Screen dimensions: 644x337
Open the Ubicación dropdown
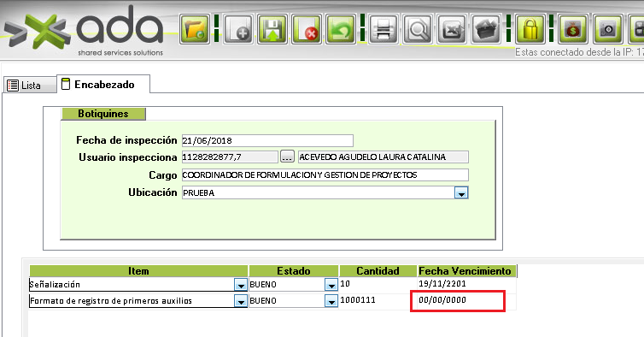461,193
